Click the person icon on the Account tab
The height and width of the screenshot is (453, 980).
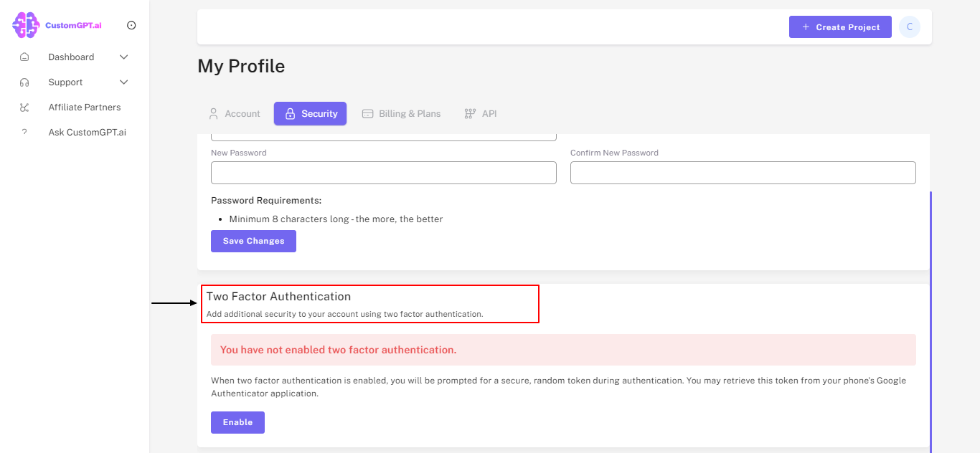click(213, 113)
